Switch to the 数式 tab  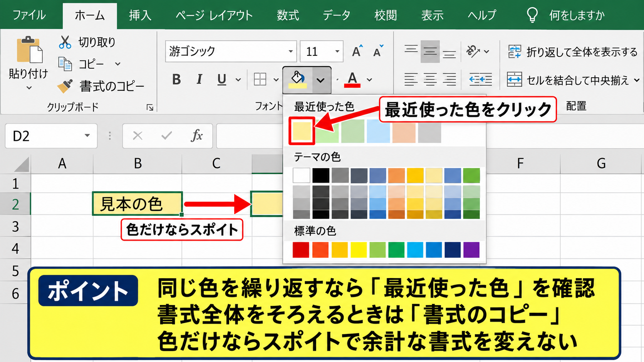(288, 15)
